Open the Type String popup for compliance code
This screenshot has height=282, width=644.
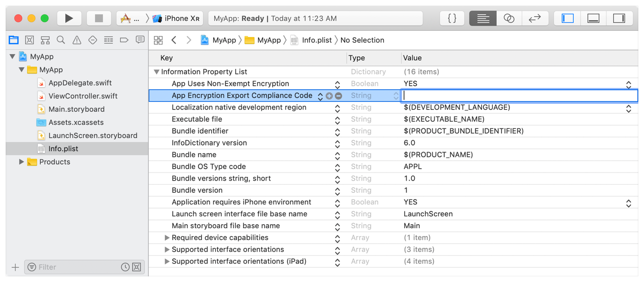[396, 96]
